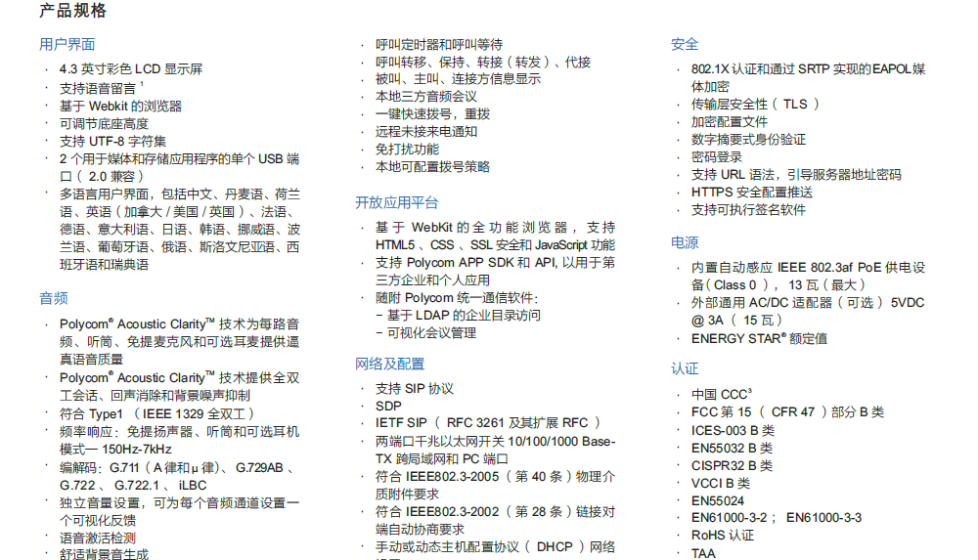Click the ENERGY STAR 额定值 bullet

click(x=759, y=338)
